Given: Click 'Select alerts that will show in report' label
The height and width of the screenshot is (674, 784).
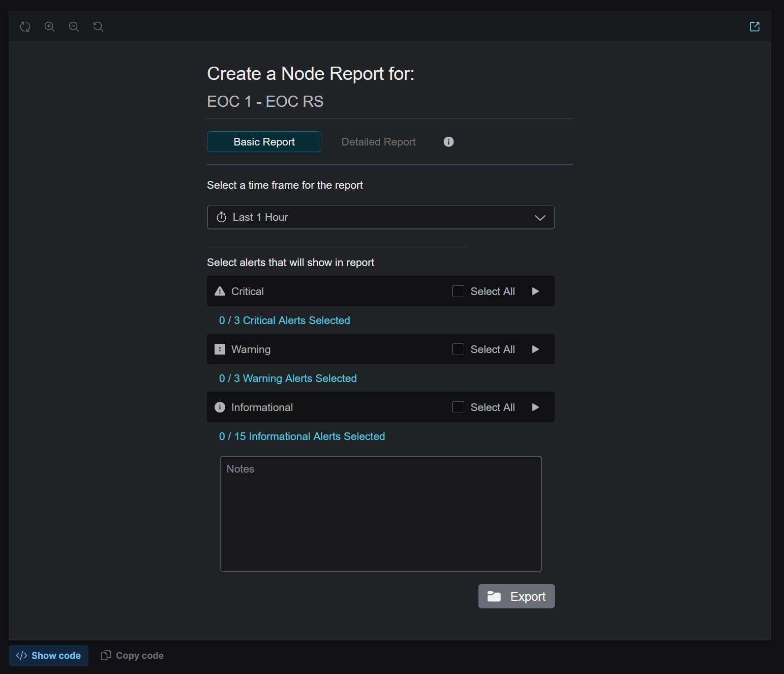Looking at the screenshot, I should pyautogui.click(x=290, y=262).
